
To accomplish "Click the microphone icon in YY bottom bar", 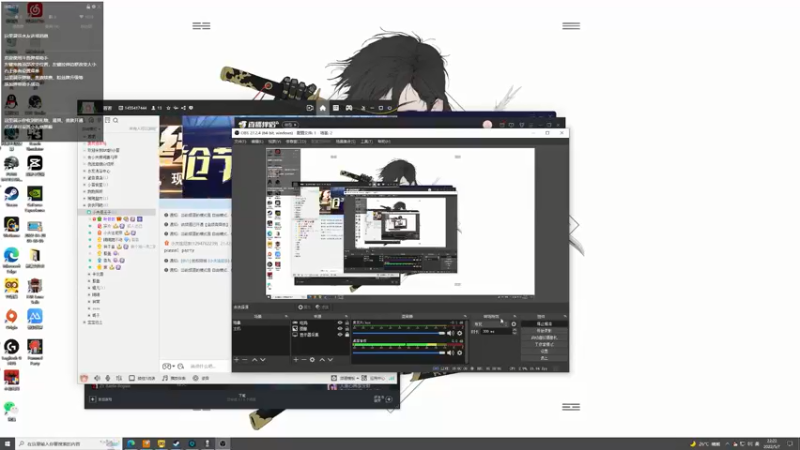I will point(108,378).
